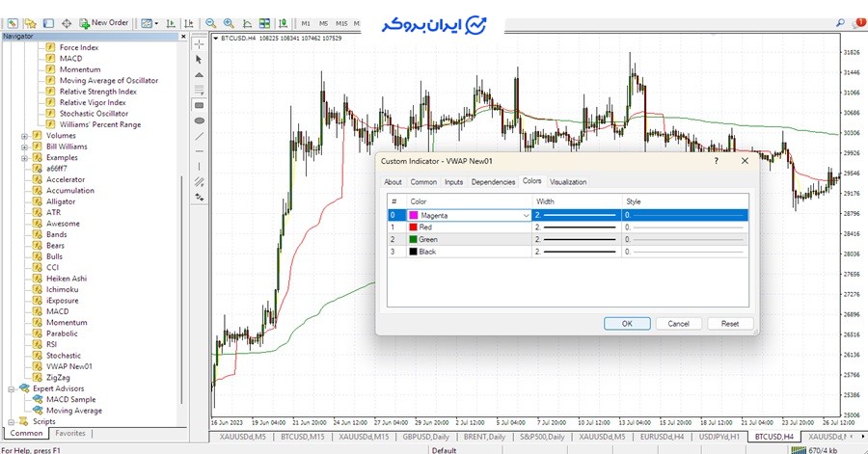This screenshot has width=868, height=454.
Task: Open the Magenta color dropdown
Action: coord(526,216)
